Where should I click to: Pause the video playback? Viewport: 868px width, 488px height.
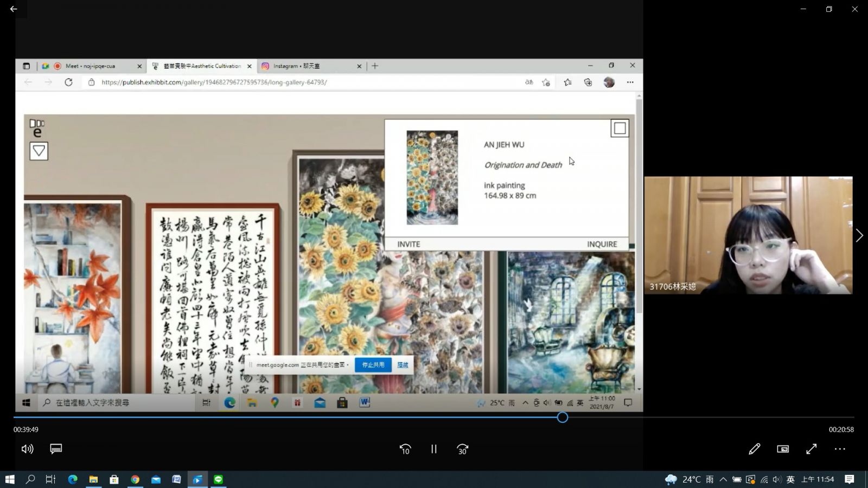click(x=433, y=449)
